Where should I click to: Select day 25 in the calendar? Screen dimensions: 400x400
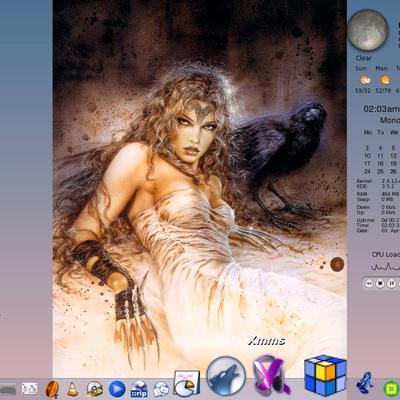(380, 171)
